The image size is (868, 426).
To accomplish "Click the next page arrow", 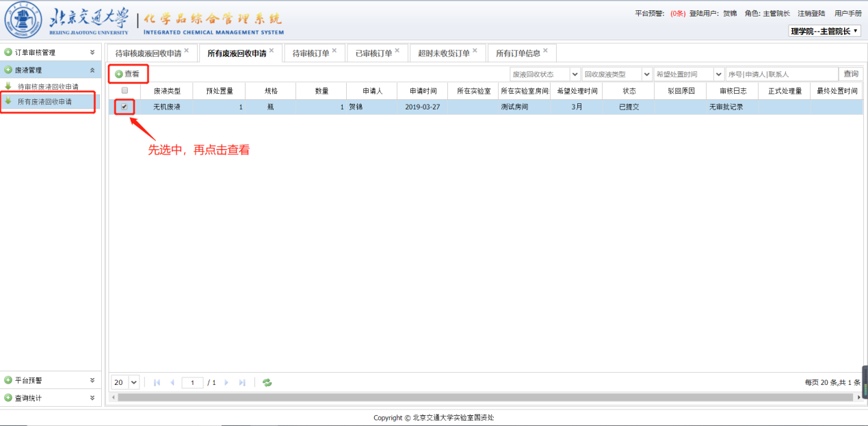I will (226, 383).
